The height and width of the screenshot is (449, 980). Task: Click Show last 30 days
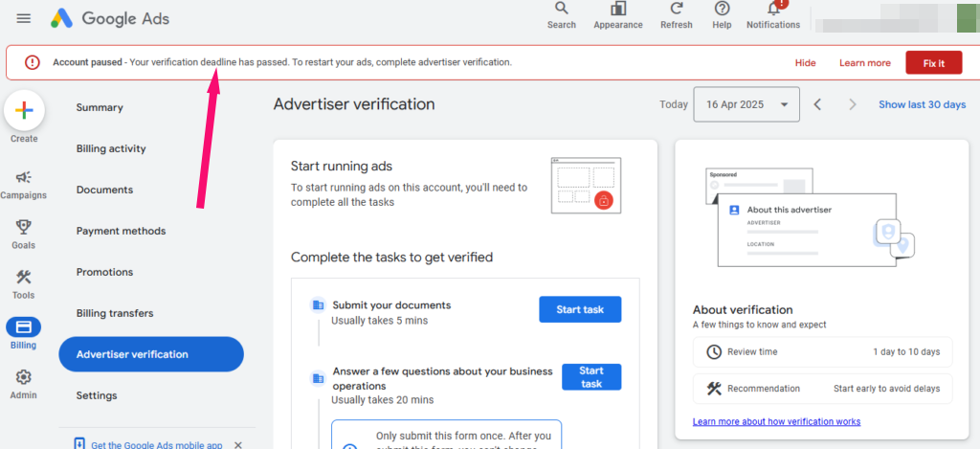pos(922,104)
